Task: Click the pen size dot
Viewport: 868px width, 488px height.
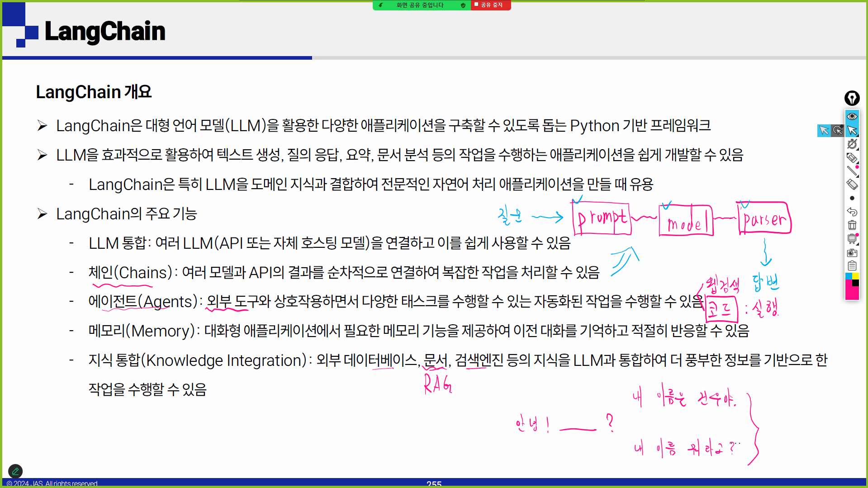Action: coord(852,198)
